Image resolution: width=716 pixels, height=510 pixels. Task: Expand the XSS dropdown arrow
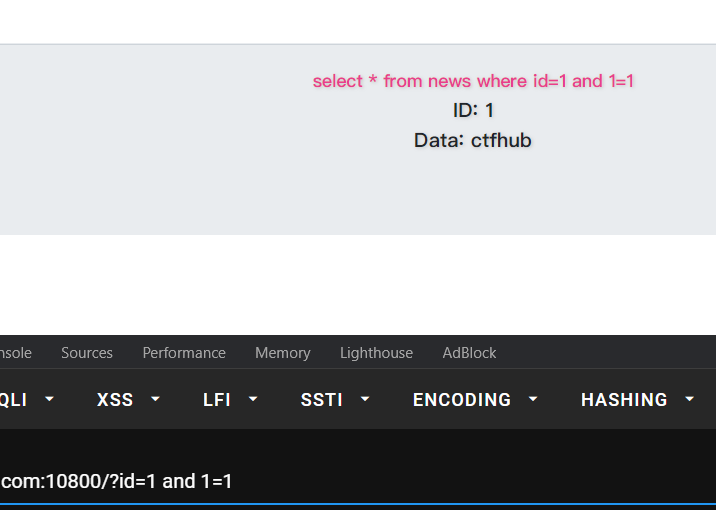[x=155, y=399]
